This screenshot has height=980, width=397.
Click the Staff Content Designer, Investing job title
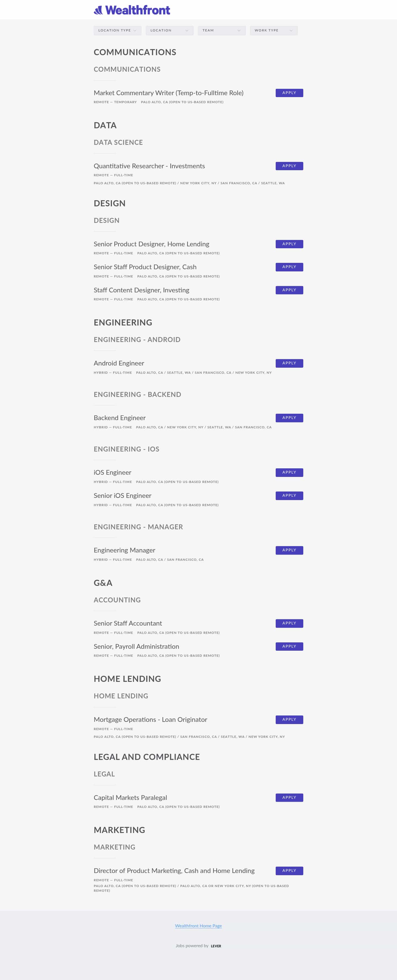coord(141,290)
